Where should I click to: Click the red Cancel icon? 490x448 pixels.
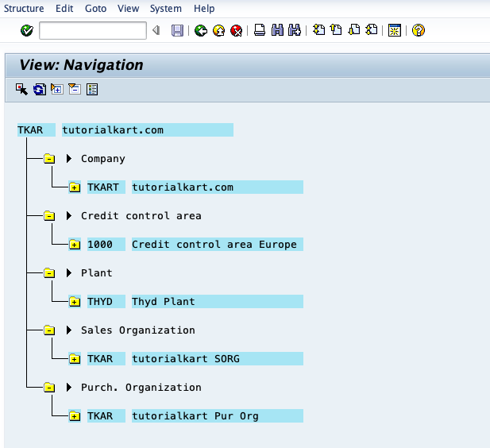[236, 31]
